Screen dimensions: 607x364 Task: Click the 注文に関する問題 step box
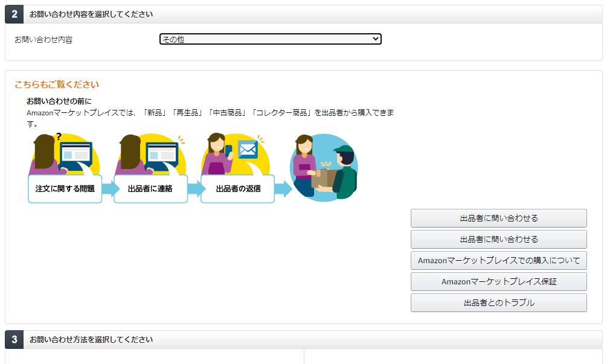[65, 189]
